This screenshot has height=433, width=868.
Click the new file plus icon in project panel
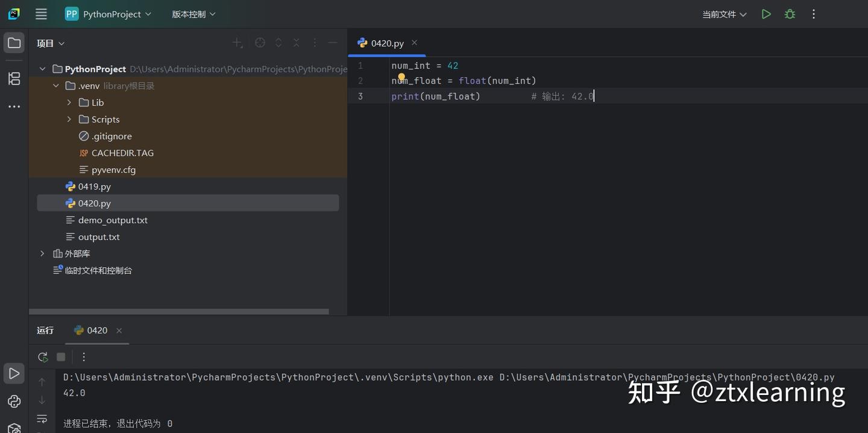coord(237,43)
